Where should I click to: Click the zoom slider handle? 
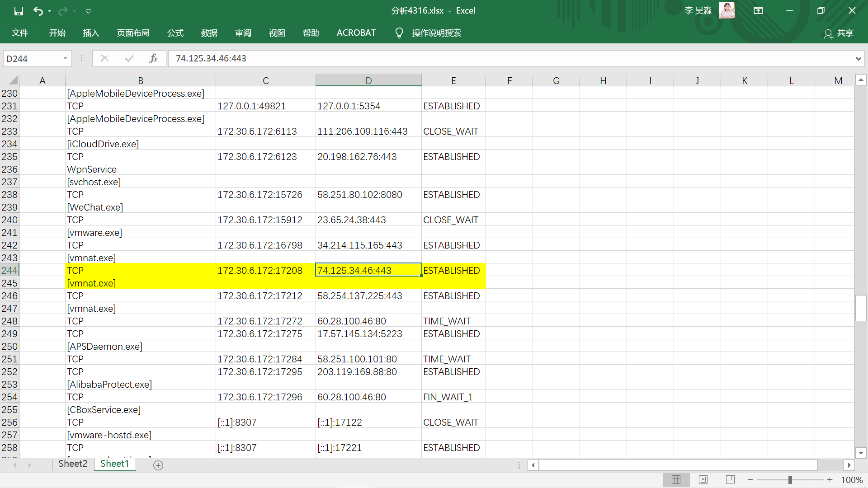(790, 480)
